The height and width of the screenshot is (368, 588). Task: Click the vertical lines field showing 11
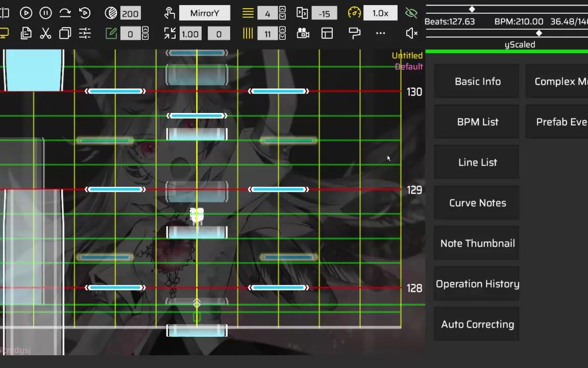pos(267,34)
